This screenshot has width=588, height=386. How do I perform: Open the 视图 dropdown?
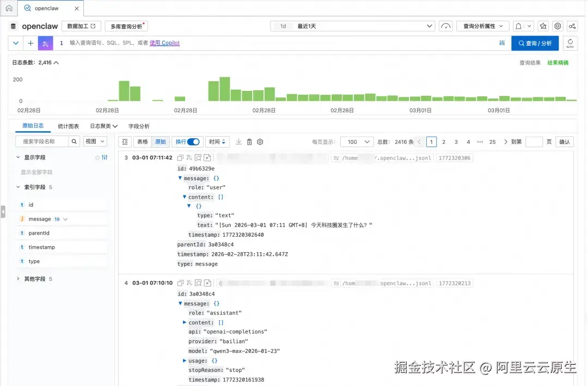(95, 142)
